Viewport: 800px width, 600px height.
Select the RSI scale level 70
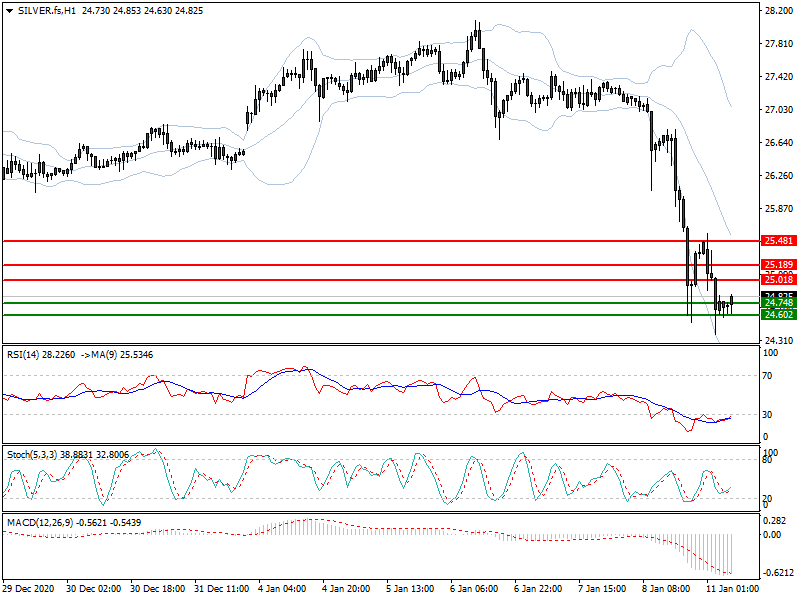(768, 376)
